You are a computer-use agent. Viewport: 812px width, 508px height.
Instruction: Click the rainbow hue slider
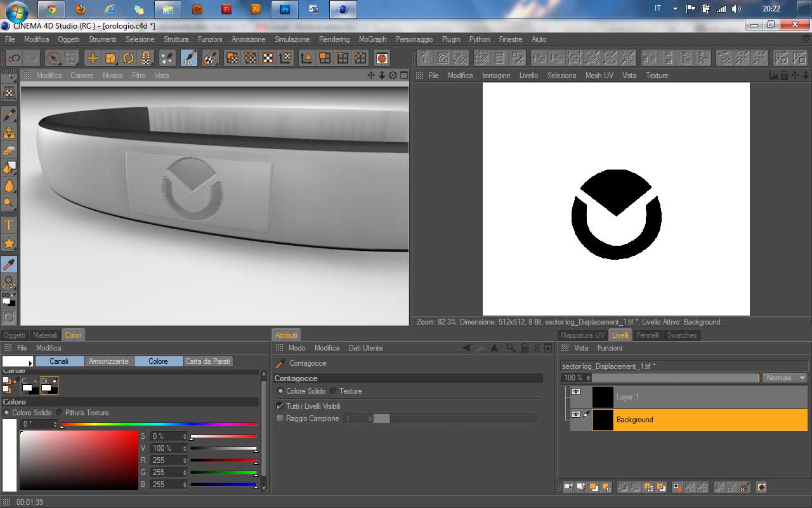point(159,424)
